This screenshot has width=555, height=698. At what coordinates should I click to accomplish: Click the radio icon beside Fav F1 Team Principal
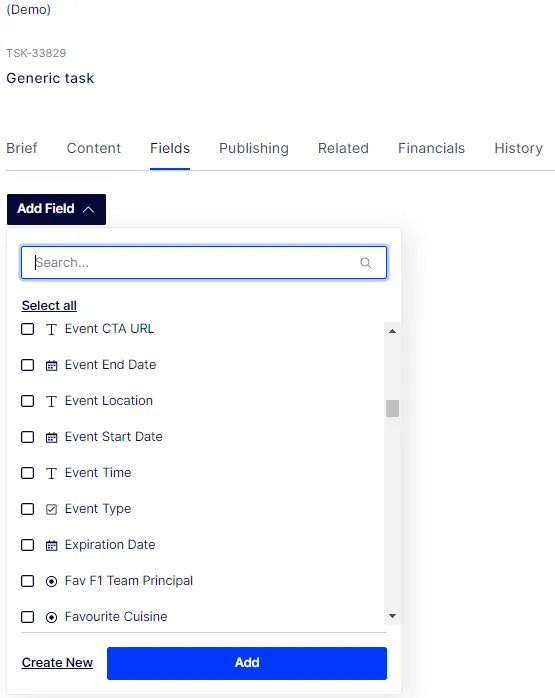click(x=52, y=581)
